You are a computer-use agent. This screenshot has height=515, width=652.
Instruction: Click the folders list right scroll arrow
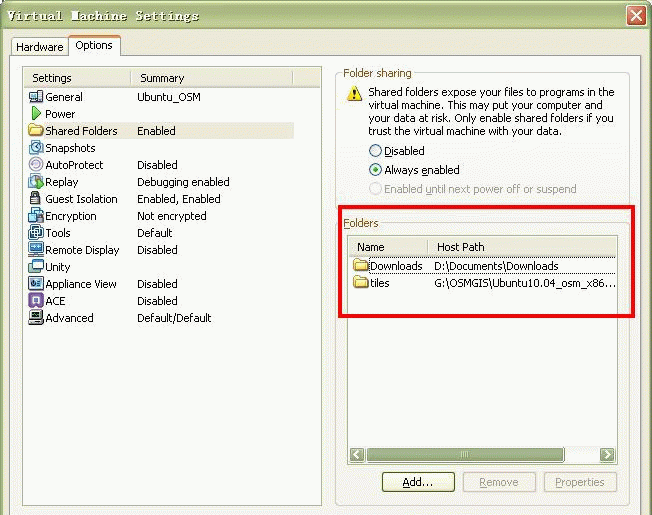[607, 455]
